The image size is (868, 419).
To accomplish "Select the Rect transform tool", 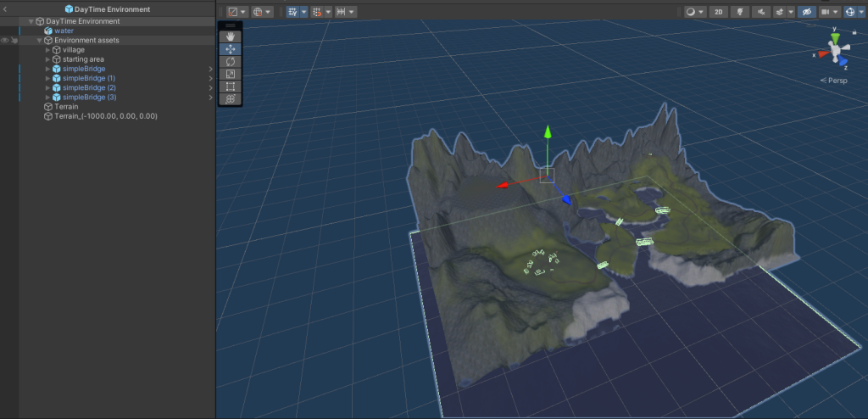I will coord(230,87).
